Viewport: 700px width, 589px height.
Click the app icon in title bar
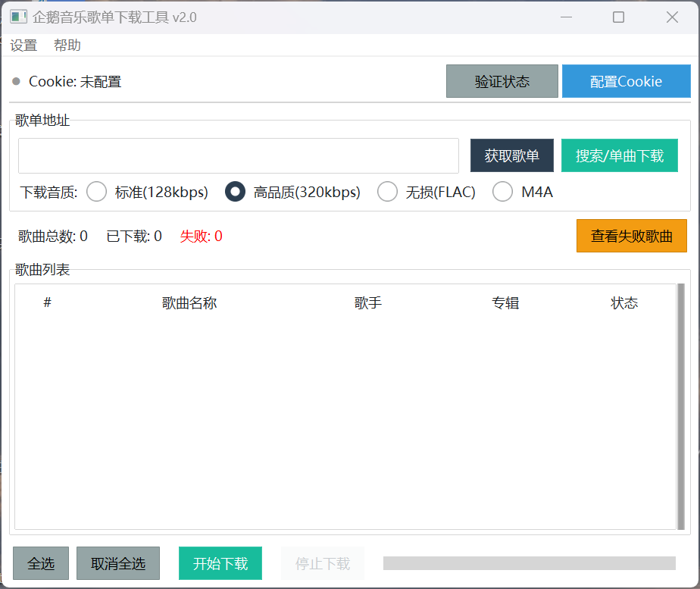(18, 17)
